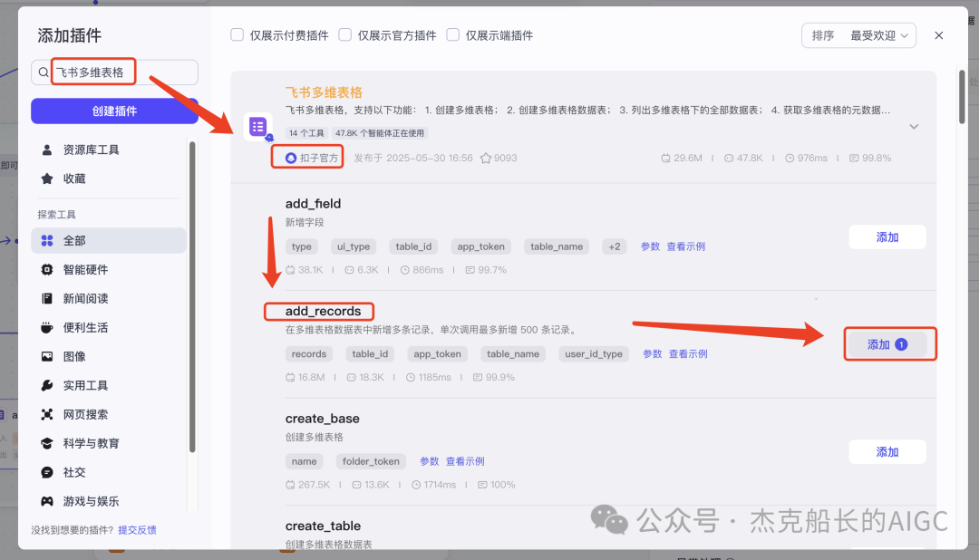Expand the +2 parameters tag in add_field
Viewport: 979px width, 560px height.
[615, 246]
